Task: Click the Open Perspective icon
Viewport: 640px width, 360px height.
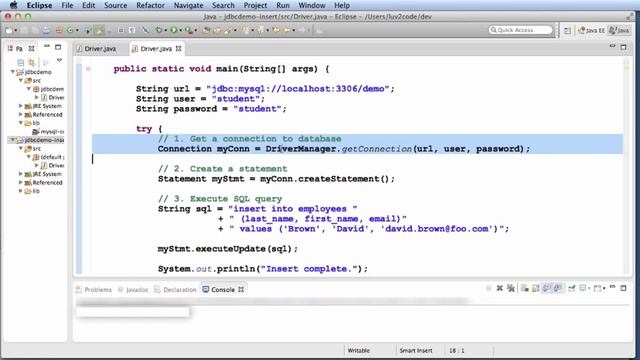Action: pyautogui.click(x=567, y=31)
